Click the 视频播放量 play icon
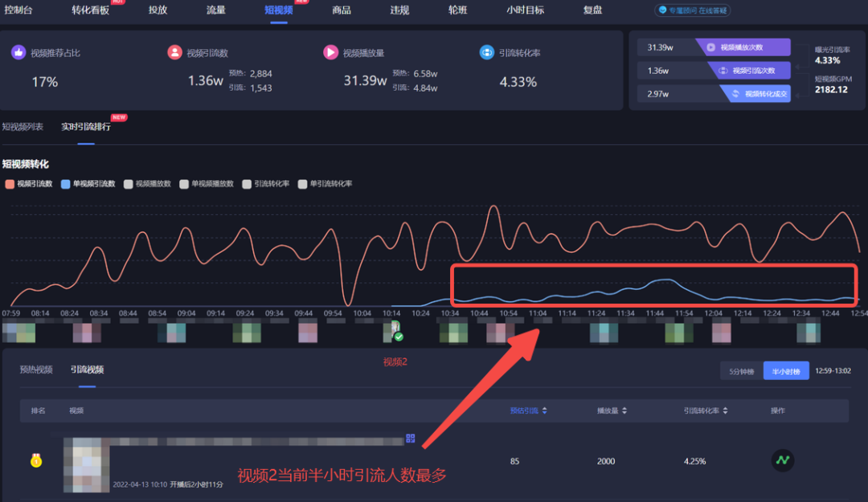This screenshot has height=502, width=868. (329, 52)
